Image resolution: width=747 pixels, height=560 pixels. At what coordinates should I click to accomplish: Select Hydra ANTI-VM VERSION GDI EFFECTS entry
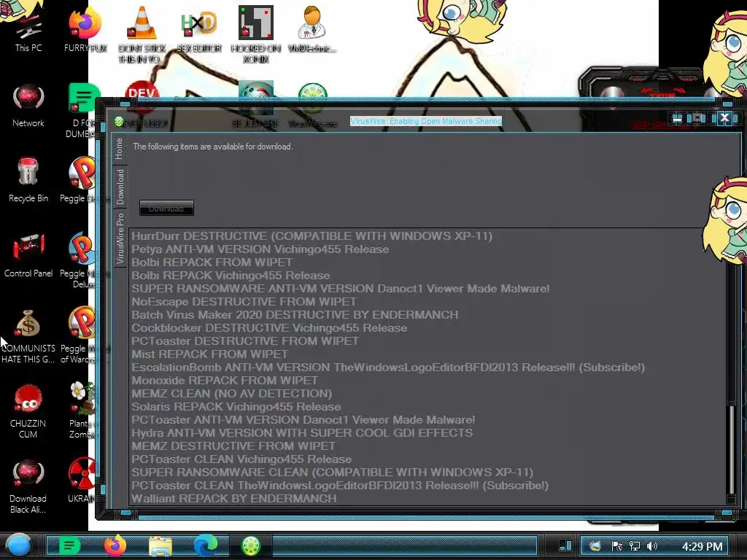click(302, 433)
